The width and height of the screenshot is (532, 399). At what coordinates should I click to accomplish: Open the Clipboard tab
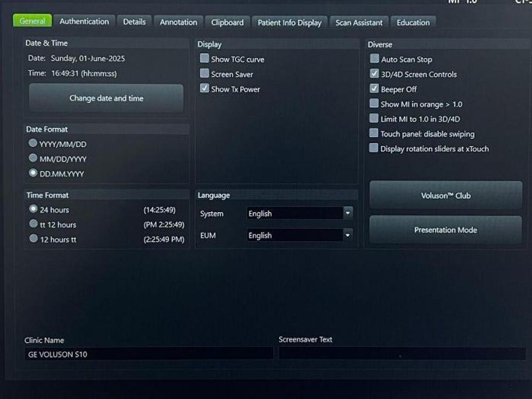tap(227, 22)
